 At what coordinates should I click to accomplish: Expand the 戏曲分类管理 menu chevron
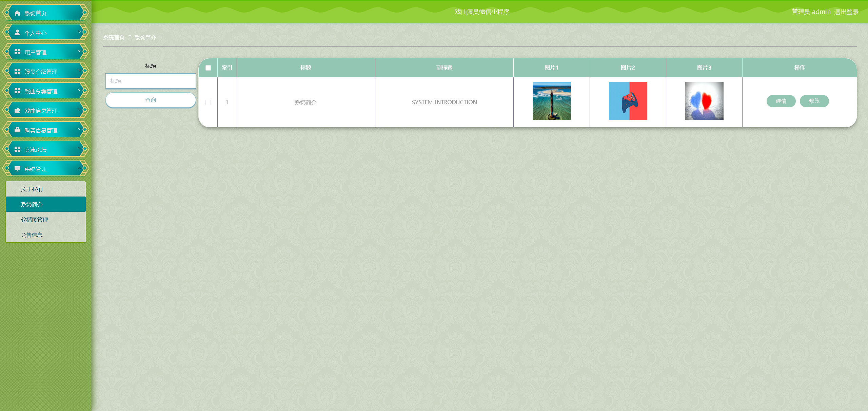click(80, 90)
